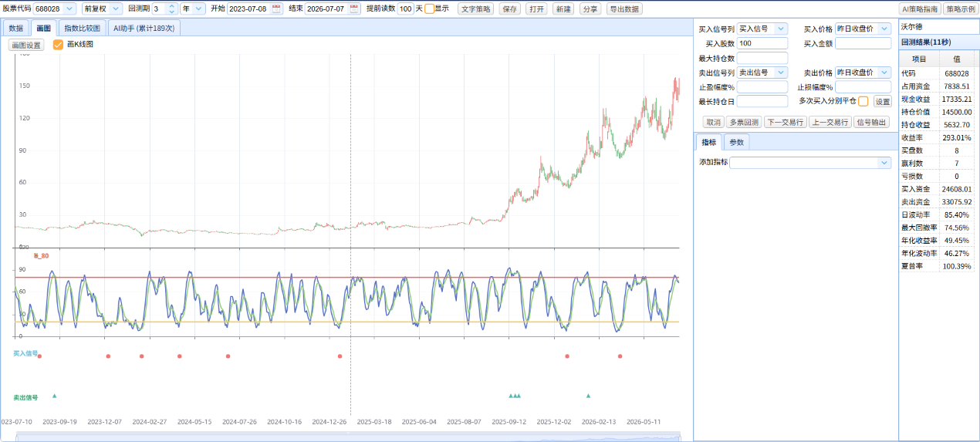The height and width of the screenshot is (442, 980).
Task: Switch to the AI助手 tab
Action: tap(144, 28)
